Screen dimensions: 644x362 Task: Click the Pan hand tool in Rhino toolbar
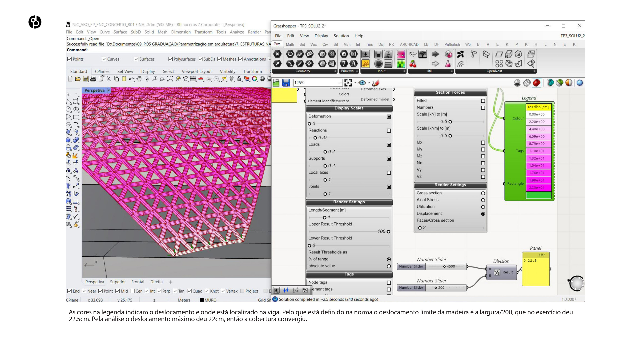pos(139,79)
